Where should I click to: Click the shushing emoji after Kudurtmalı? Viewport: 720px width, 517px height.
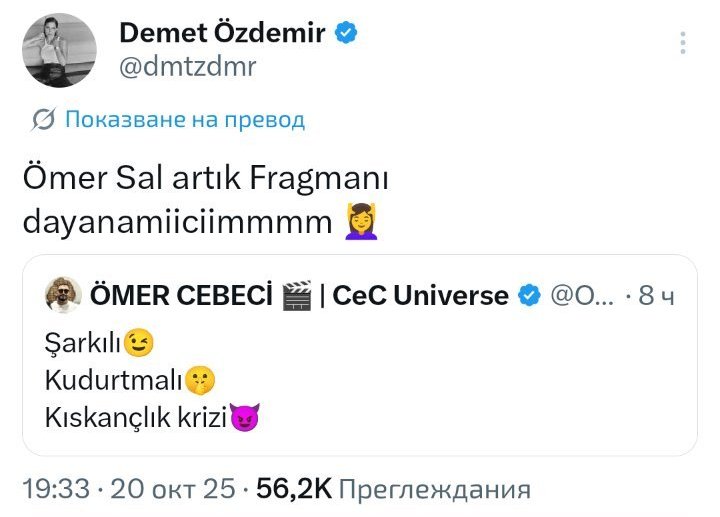tap(200, 380)
